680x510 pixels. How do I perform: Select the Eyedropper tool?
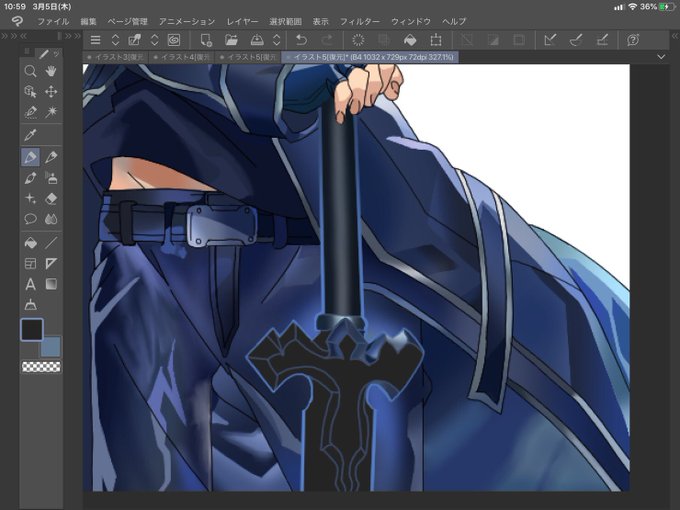[30, 135]
